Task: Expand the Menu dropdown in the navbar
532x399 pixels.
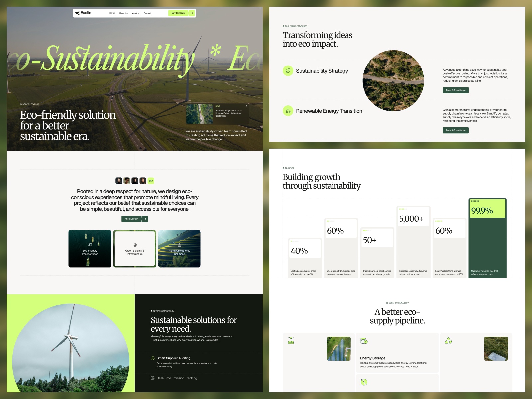Action: click(135, 13)
